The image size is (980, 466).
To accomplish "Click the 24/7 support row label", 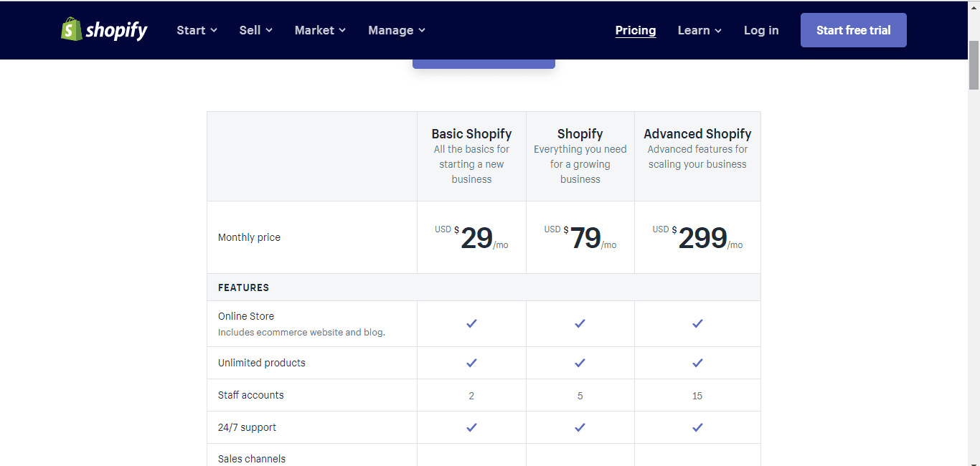I will [247, 427].
